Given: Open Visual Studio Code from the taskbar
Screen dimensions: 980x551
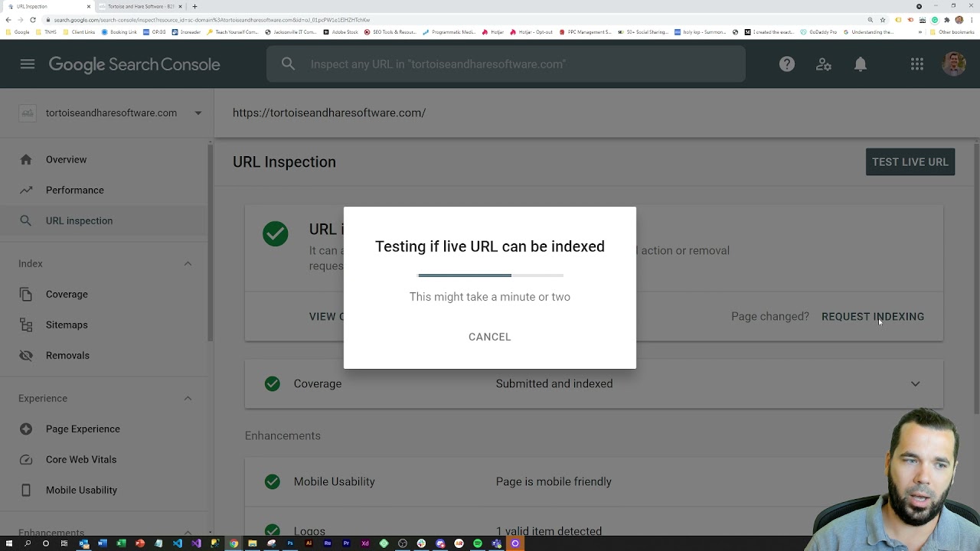Looking at the screenshot, I should [178, 543].
